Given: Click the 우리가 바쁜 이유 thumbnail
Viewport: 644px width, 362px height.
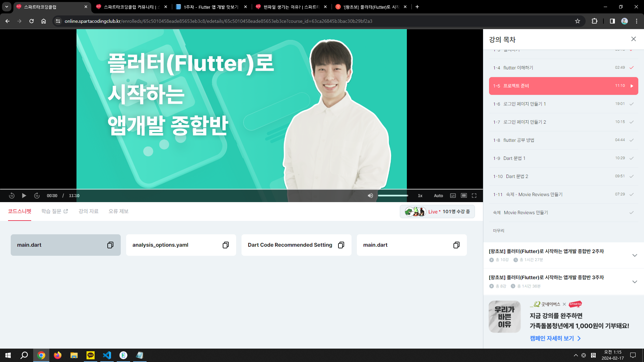Looking at the screenshot, I should coord(504,317).
